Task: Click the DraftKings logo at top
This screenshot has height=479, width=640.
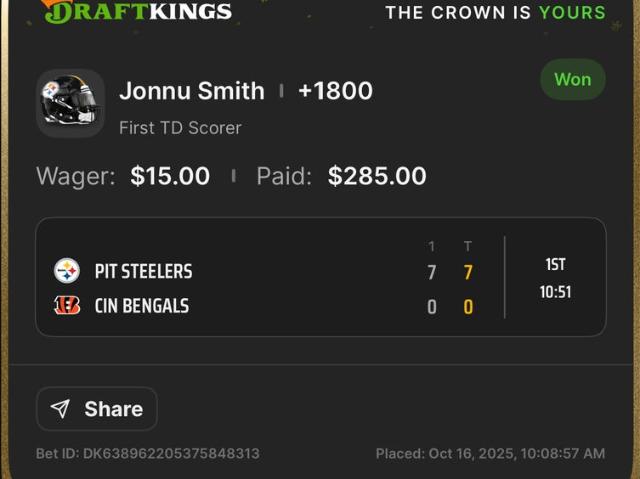Action: [x=138, y=12]
